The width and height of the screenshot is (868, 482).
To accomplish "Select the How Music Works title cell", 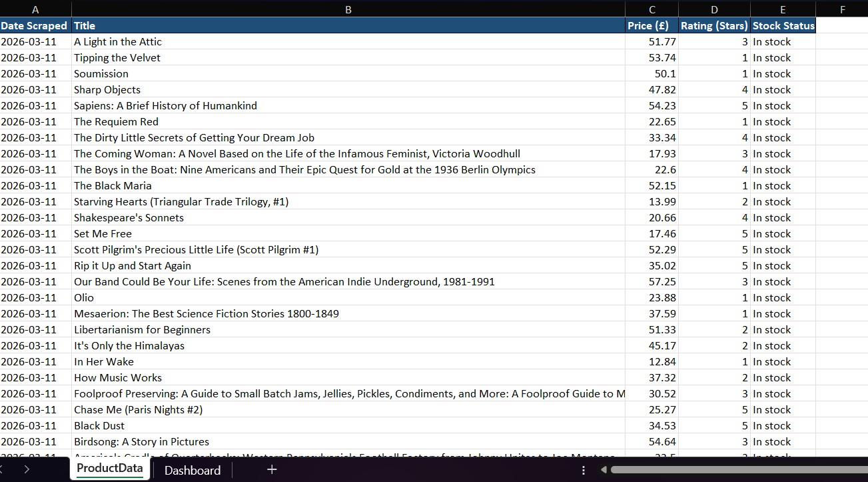I will [x=348, y=377].
